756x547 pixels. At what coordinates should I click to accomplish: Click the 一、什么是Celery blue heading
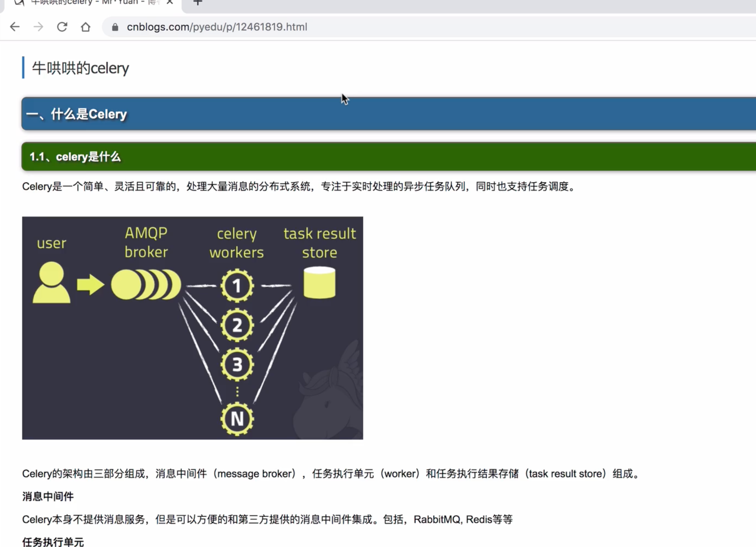(76, 114)
